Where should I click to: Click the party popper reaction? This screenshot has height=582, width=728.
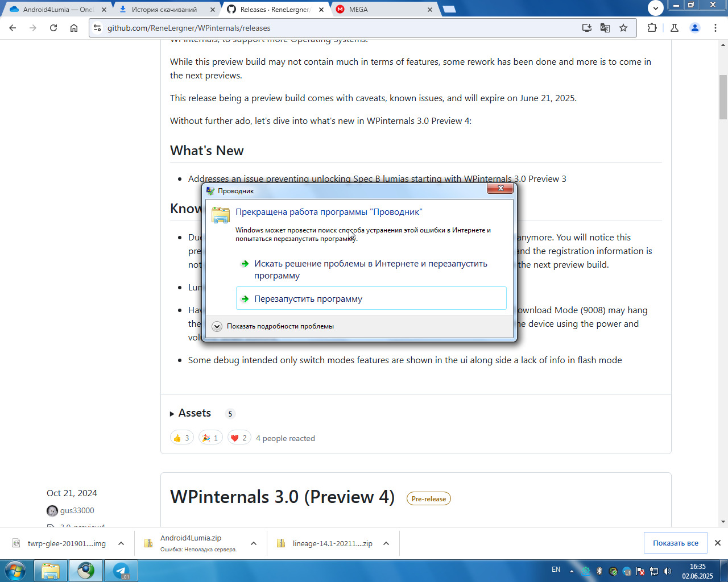210,438
